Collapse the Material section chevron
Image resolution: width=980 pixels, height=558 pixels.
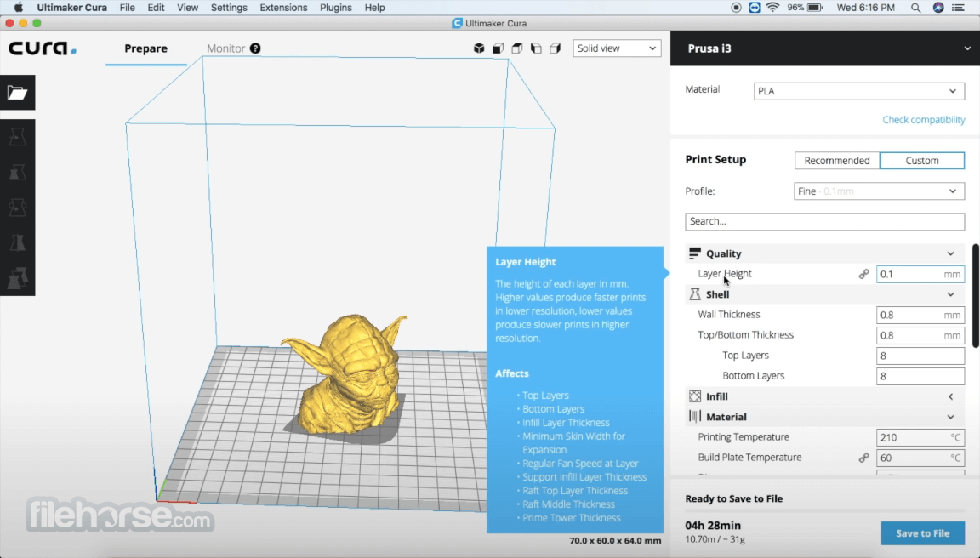pos(950,417)
